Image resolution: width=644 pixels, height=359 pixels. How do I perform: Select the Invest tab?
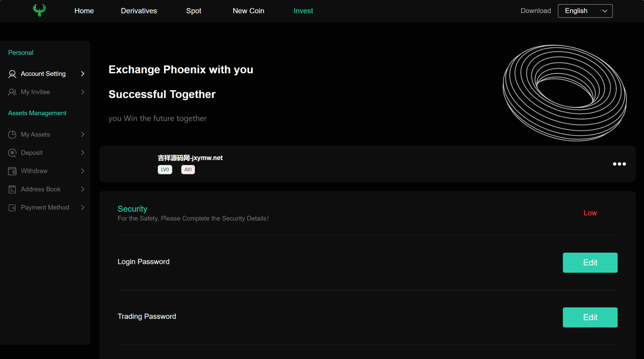[303, 11]
